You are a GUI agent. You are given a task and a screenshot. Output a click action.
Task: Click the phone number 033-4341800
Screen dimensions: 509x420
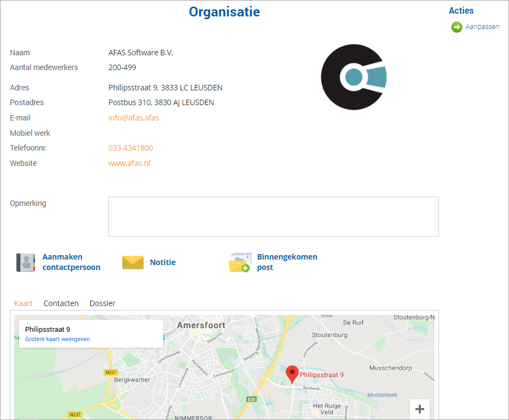click(130, 148)
